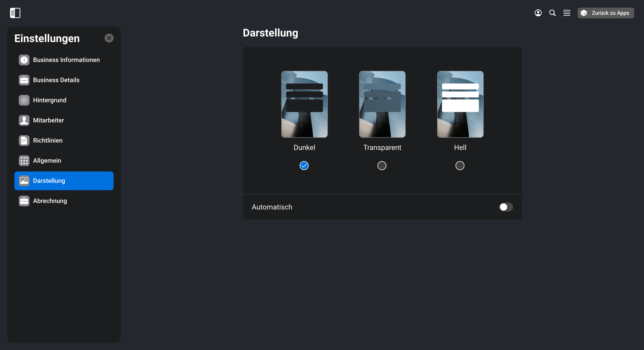This screenshot has width=644, height=350.
Task: Click the Business Informationen info icon
Action: (24, 60)
